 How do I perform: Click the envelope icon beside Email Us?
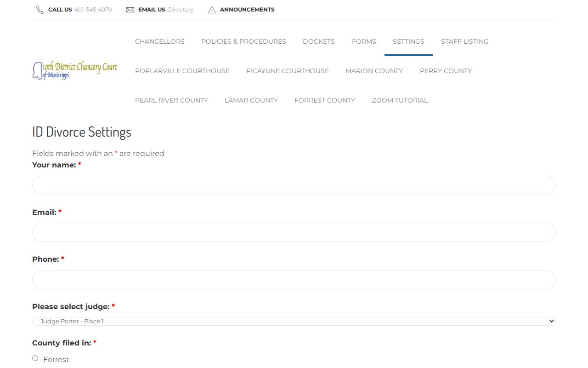click(x=130, y=10)
